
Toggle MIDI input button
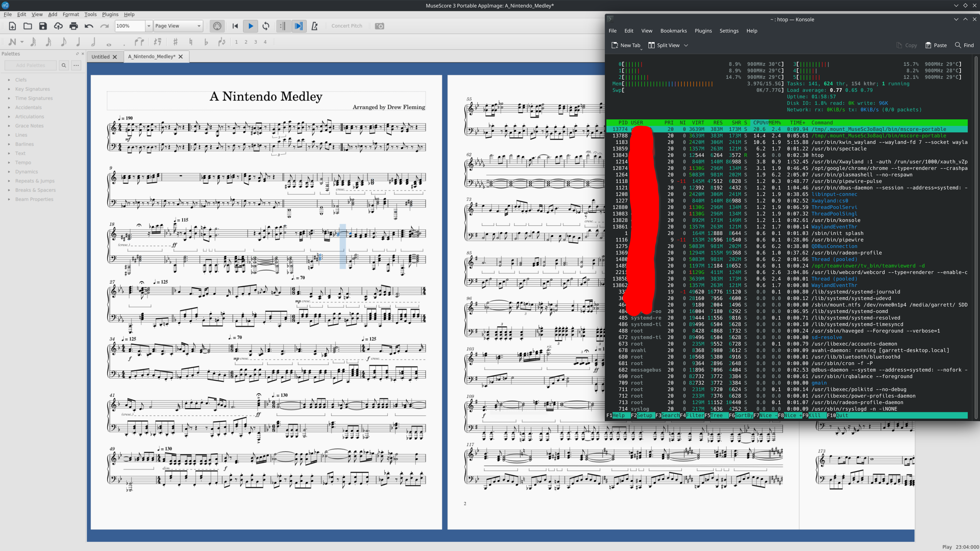coord(217,26)
